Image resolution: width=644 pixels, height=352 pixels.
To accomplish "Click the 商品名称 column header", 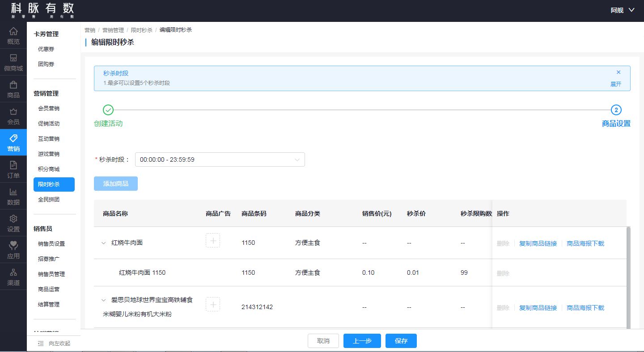I will tap(115, 214).
